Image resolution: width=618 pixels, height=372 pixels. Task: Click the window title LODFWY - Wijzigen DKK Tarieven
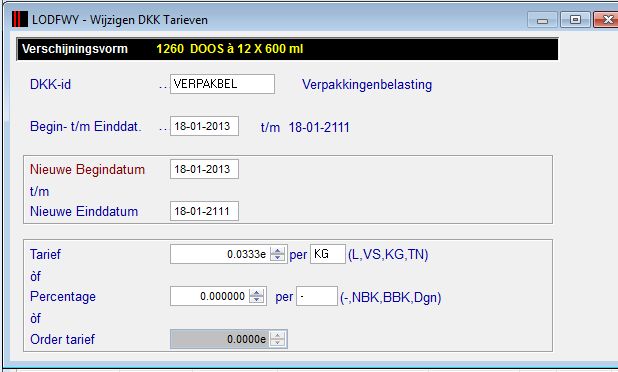(x=120, y=20)
